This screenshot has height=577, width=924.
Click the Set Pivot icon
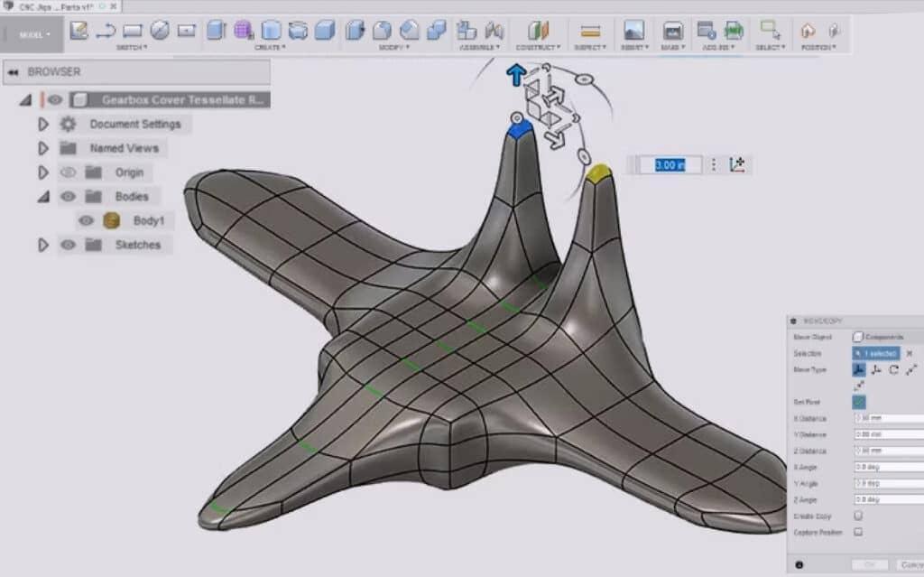click(x=858, y=402)
